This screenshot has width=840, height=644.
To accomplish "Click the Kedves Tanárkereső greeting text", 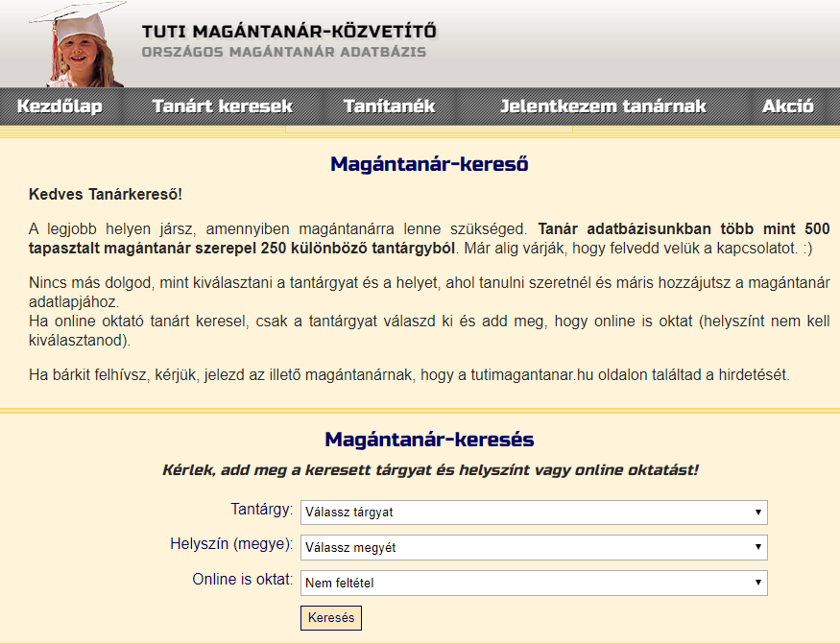I will click(x=106, y=195).
